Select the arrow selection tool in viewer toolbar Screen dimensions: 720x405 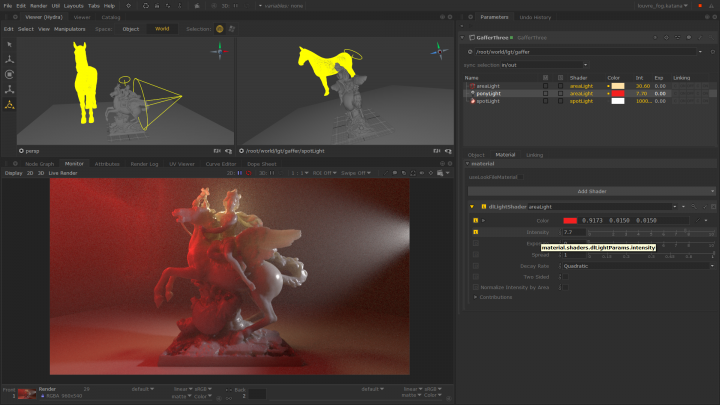tap(9, 44)
